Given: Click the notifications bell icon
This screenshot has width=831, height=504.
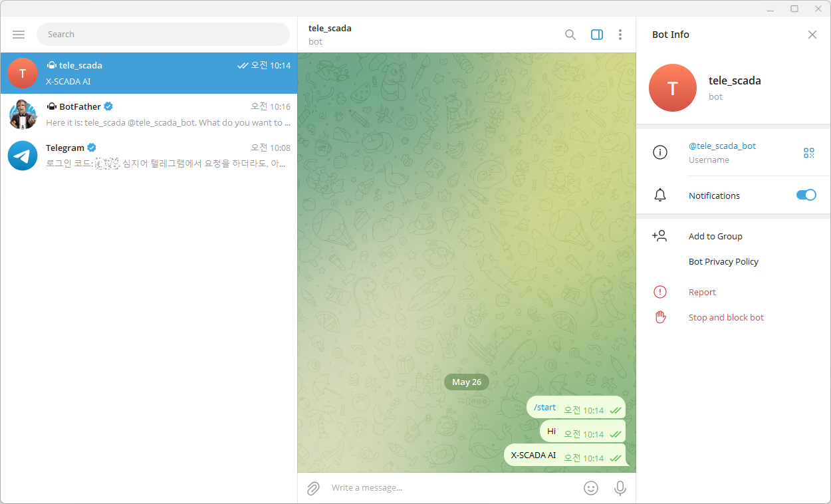Looking at the screenshot, I should click(x=660, y=195).
